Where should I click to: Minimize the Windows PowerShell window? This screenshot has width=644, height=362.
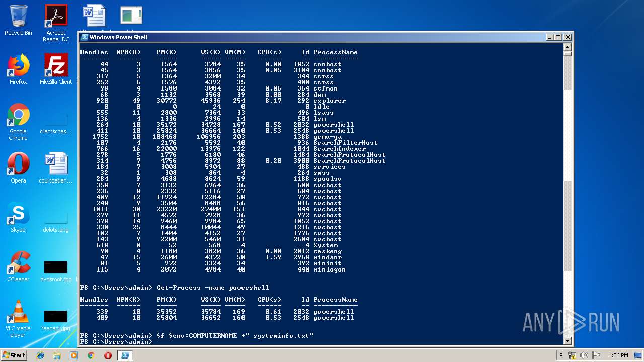(550, 37)
